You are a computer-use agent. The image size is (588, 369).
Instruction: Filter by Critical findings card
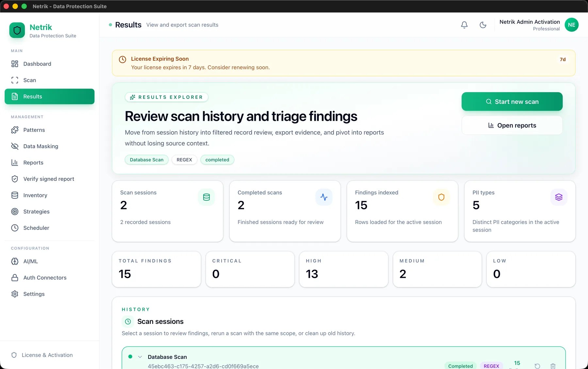pos(250,269)
